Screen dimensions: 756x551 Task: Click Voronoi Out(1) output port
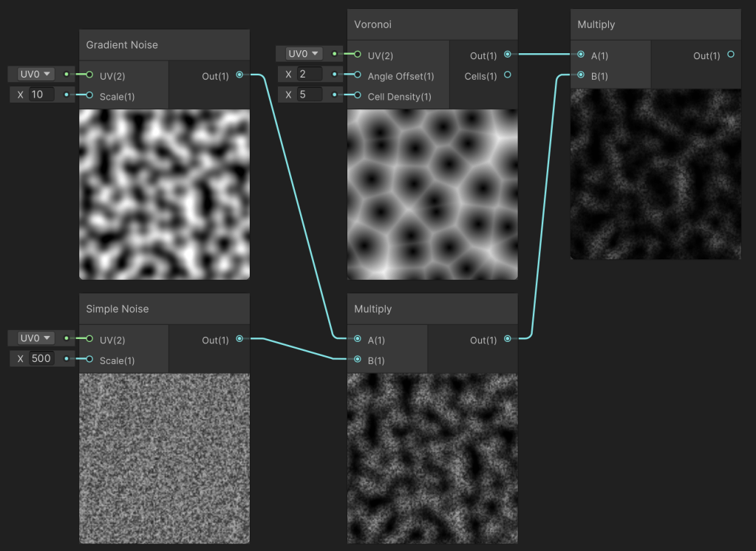508,54
